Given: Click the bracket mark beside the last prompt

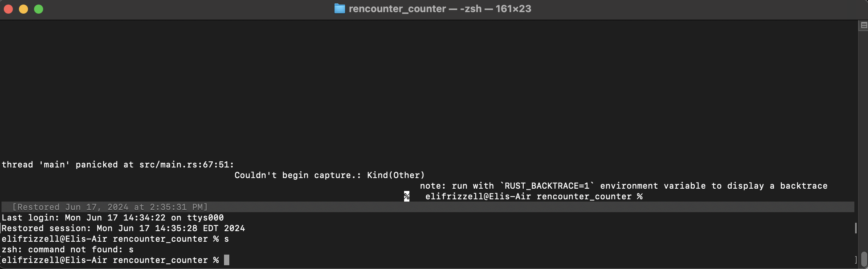Looking at the screenshot, I should 856,260.
